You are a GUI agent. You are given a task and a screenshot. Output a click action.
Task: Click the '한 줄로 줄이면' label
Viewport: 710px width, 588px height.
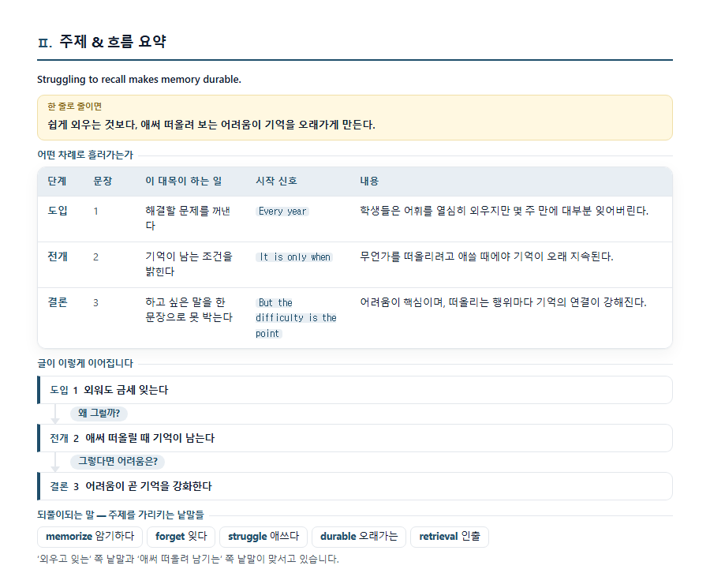pos(75,107)
